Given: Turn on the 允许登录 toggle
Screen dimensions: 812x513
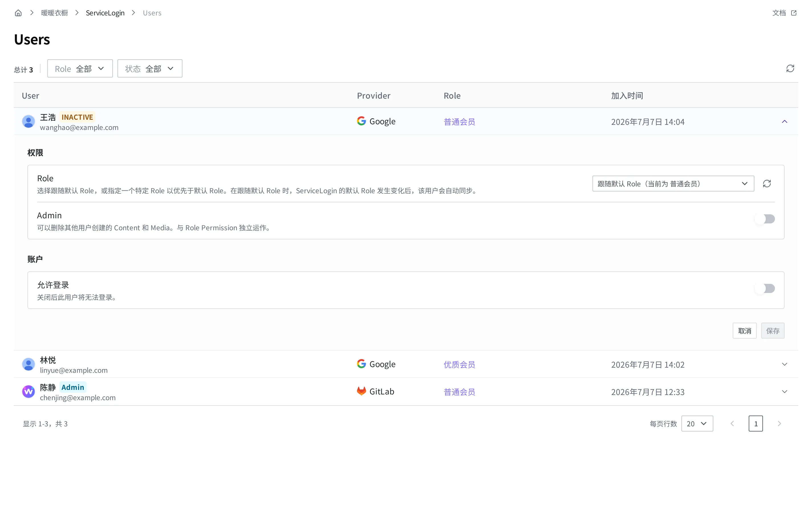Looking at the screenshot, I should click(x=765, y=288).
